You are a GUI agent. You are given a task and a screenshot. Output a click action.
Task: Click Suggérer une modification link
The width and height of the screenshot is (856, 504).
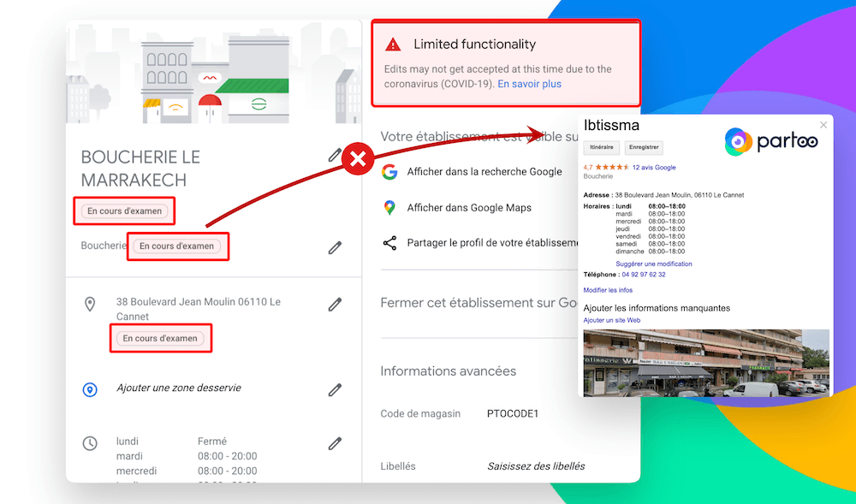(x=653, y=264)
